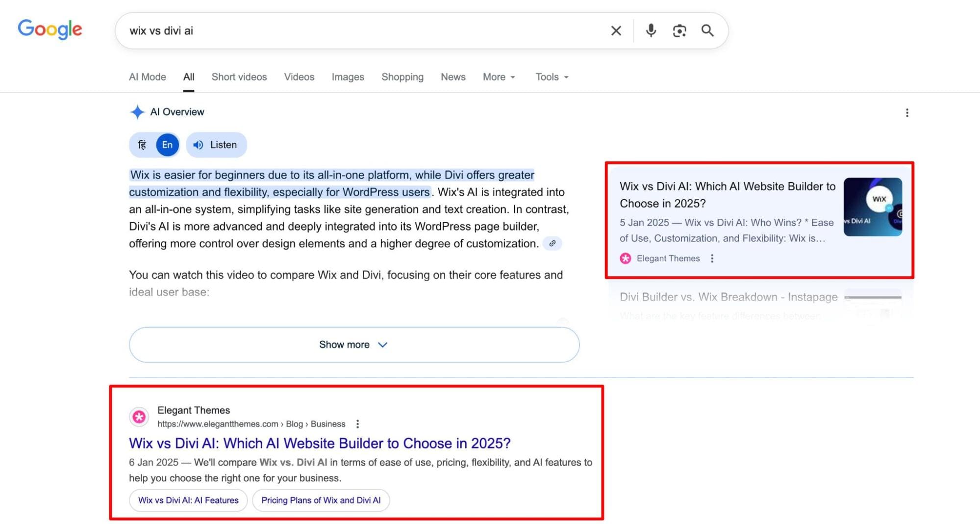Open the Elegant Themes source card title
The image size is (980, 524).
pos(728,195)
